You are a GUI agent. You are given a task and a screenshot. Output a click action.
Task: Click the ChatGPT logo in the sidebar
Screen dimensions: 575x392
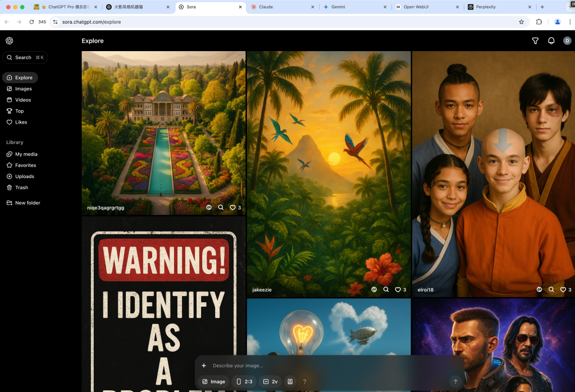(x=10, y=41)
